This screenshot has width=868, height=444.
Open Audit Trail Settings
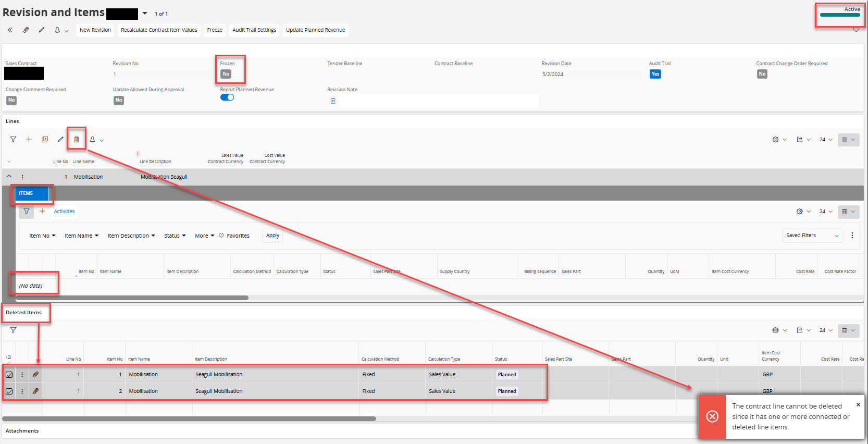point(254,30)
